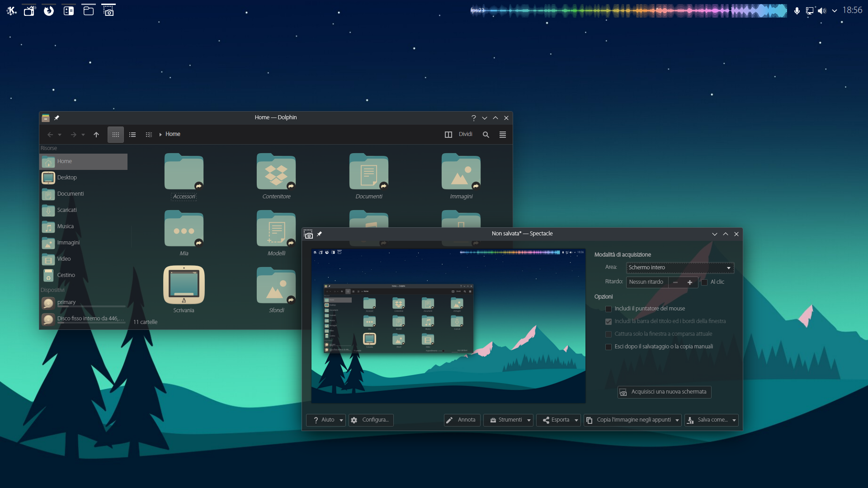Open the Area Schermo intero dropdown
868x488 pixels.
[x=679, y=268]
